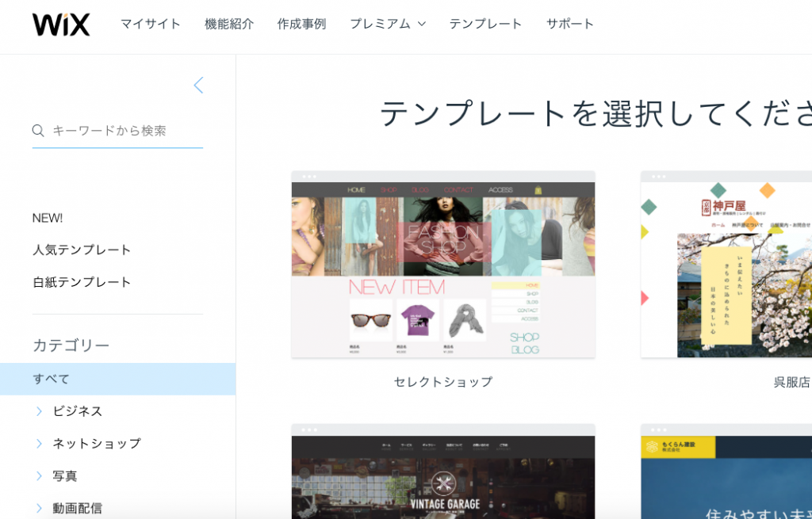Image resolution: width=812 pixels, height=519 pixels.
Task: Show the NEW! templates
Action: tap(48, 218)
